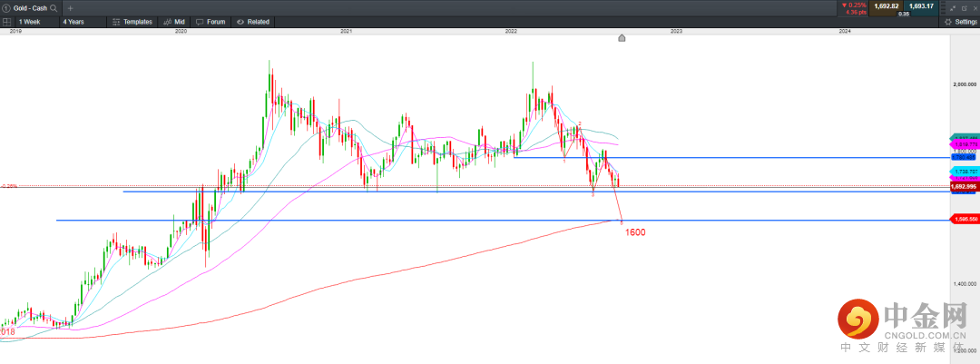
Task: Click the pop-out window icon
Action: point(963,7)
